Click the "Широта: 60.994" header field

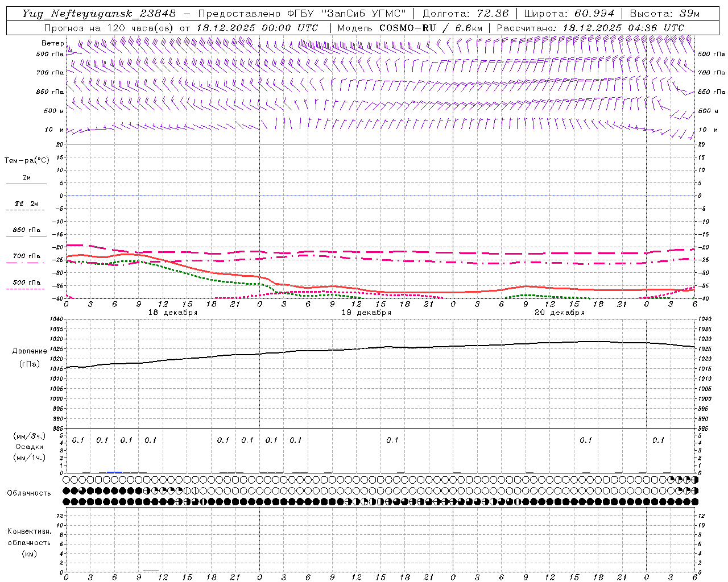[569, 14]
